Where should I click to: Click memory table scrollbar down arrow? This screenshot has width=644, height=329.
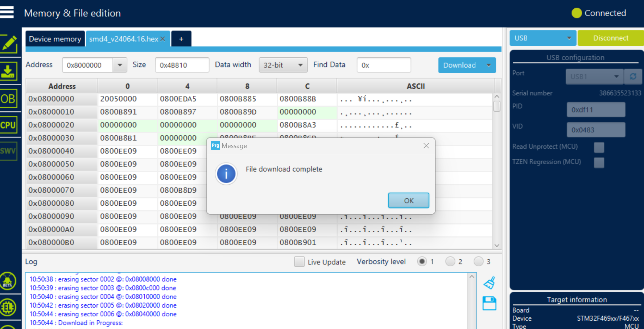(x=497, y=246)
